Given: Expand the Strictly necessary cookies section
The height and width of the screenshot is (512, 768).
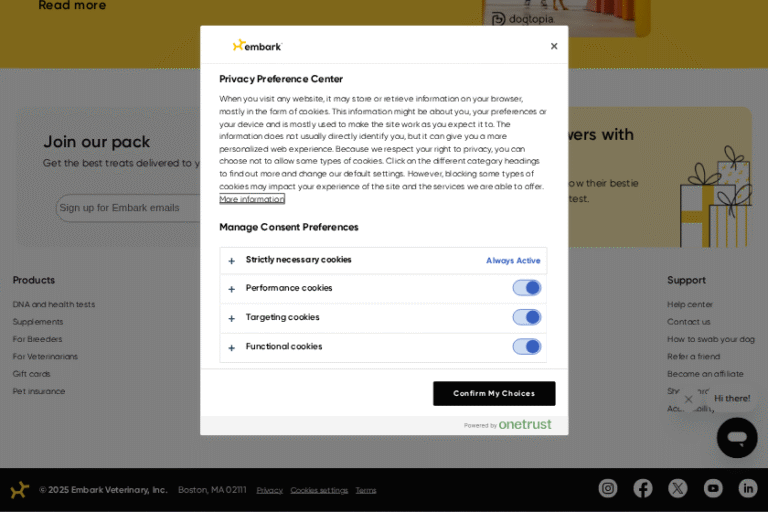Looking at the screenshot, I should pyautogui.click(x=232, y=261).
